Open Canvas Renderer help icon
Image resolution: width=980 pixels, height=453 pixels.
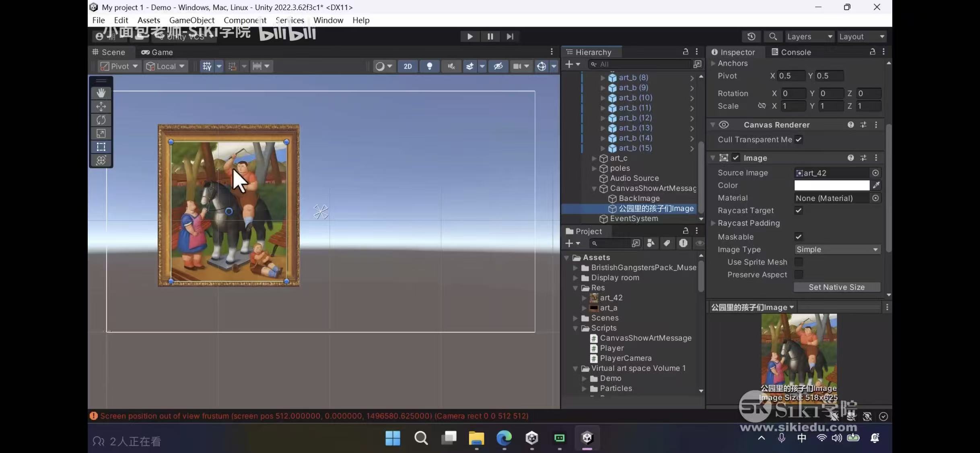[850, 125]
